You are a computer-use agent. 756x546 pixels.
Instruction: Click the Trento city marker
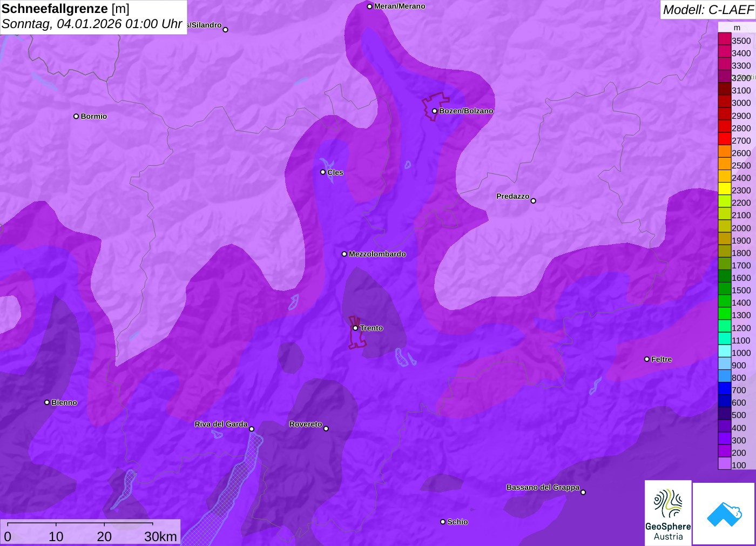point(355,328)
